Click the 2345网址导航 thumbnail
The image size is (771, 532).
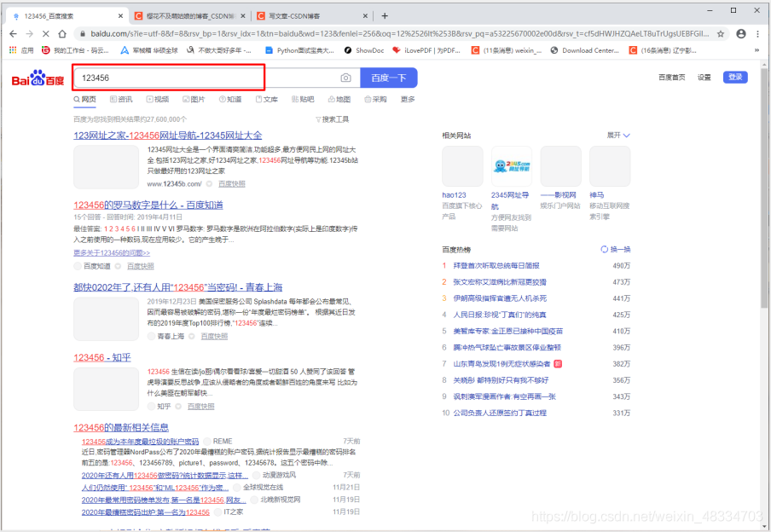[512, 166]
